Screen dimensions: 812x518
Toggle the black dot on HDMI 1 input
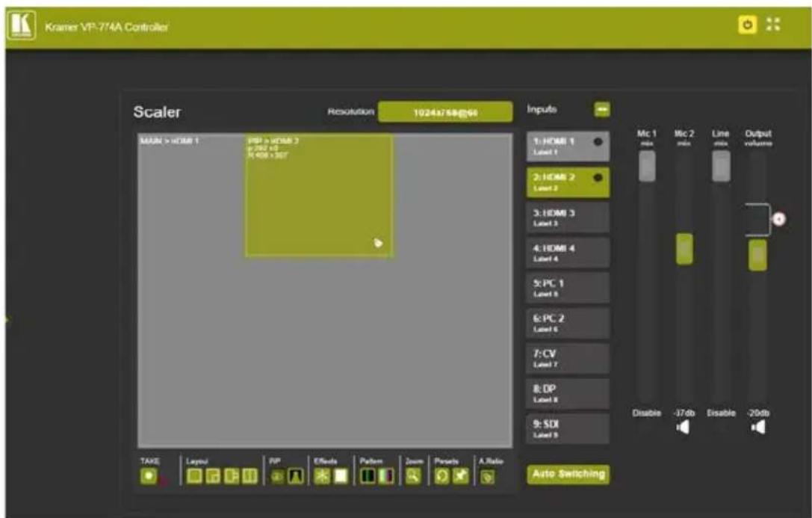[x=598, y=141]
